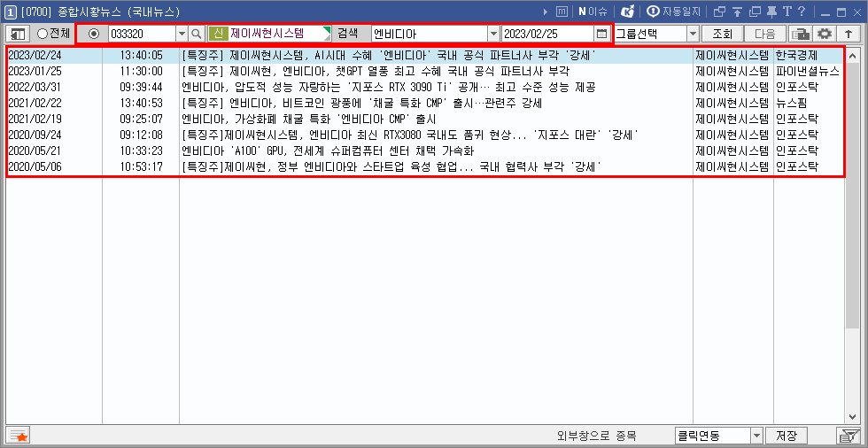Screen dimensions: 868x448
Task: Click the T font size icon
Action: click(787, 12)
